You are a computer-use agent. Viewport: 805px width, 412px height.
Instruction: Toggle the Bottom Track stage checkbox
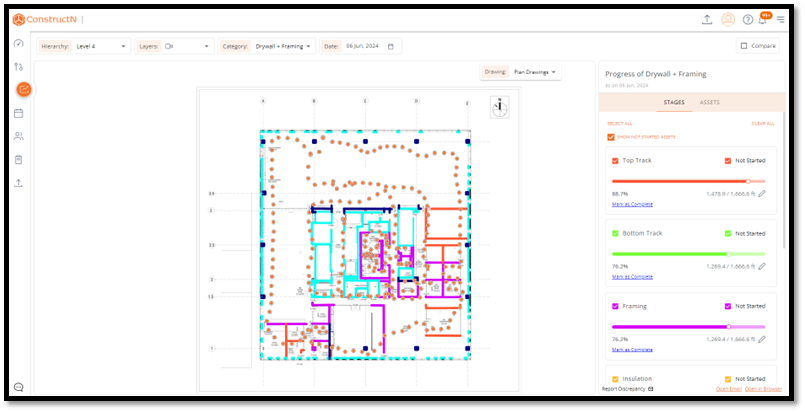point(615,233)
